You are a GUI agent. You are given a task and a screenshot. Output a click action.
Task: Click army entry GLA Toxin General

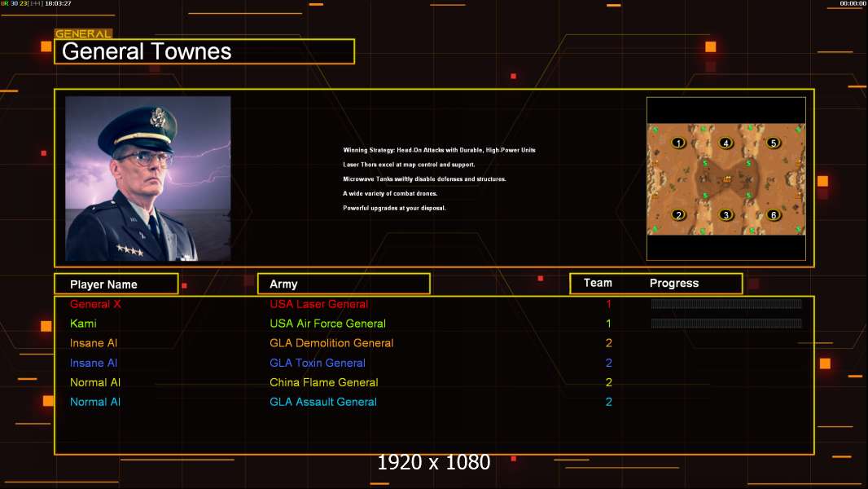(x=318, y=363)
